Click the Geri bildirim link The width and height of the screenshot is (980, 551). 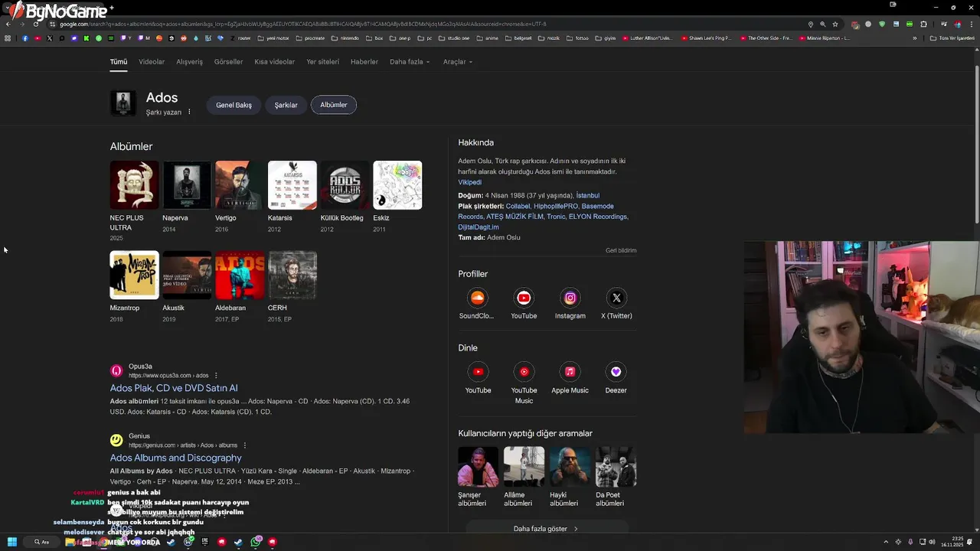(x=621, y=250)
